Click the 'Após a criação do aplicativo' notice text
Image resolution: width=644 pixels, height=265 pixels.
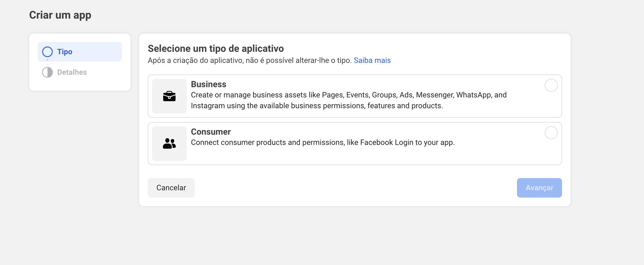[x=249, y=60]
